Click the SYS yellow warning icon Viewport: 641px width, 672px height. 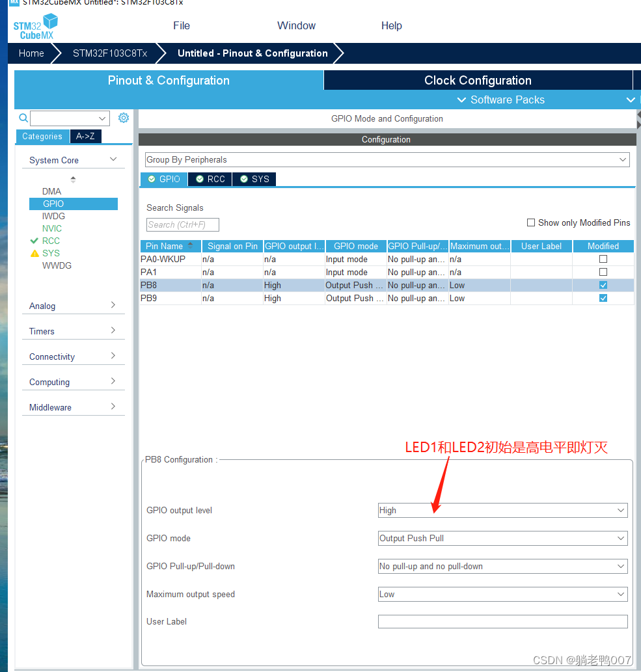tap(34, 253)
